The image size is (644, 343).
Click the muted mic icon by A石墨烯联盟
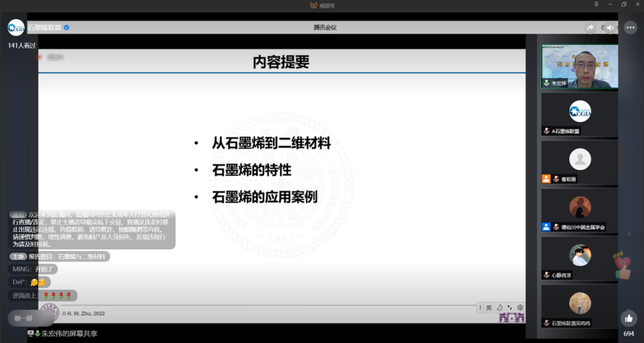pos(547,131)
